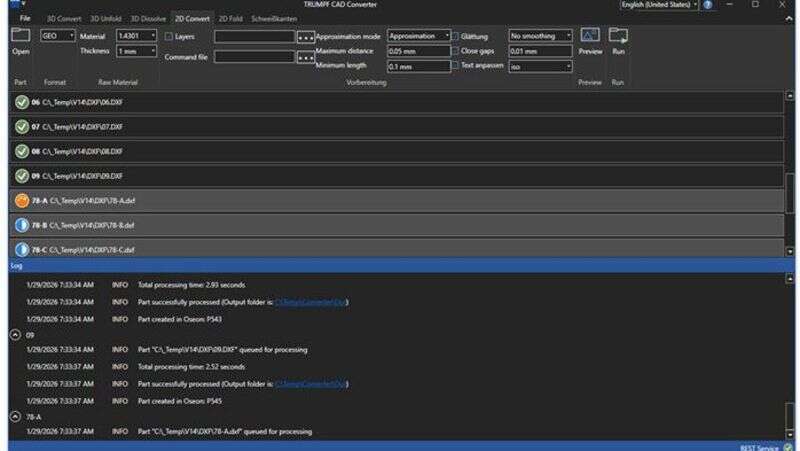Click the REST Service status icon
Viewport: 800px width, 451px height.
(788, 446)
